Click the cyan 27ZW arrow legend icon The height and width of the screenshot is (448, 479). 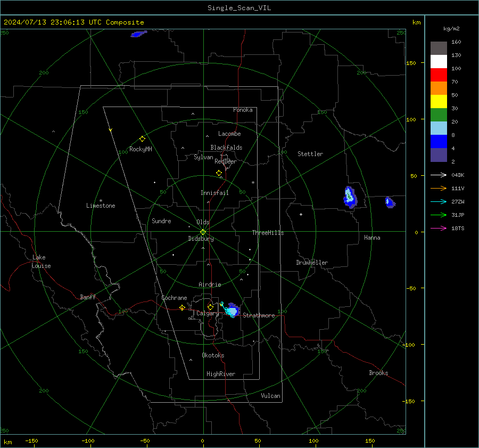[x=439, y=201]
